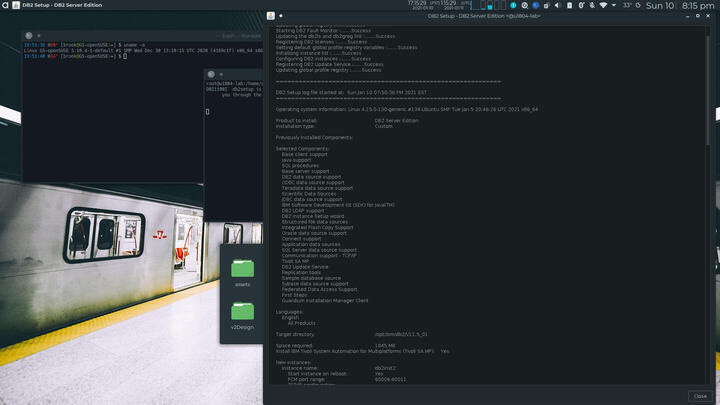Click the 8:15 pm clock
This screenshot has height=405, width=720.
698,6
